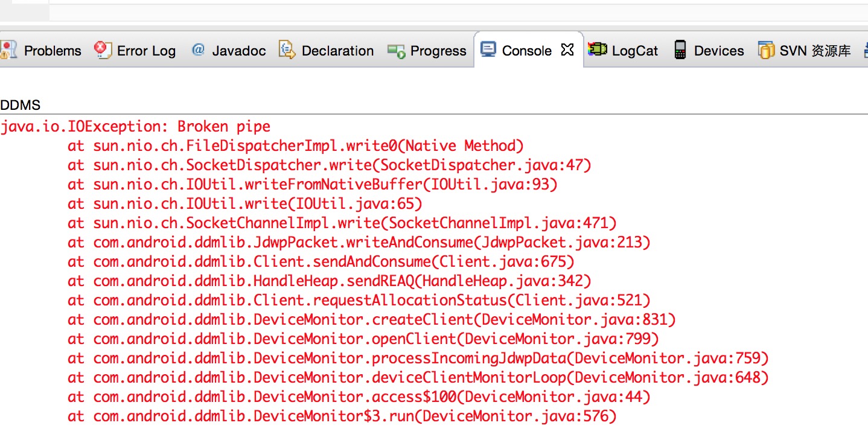Open Client.java:675 trace link
This screenshot has height=443, width=868.
pos(502,262)
